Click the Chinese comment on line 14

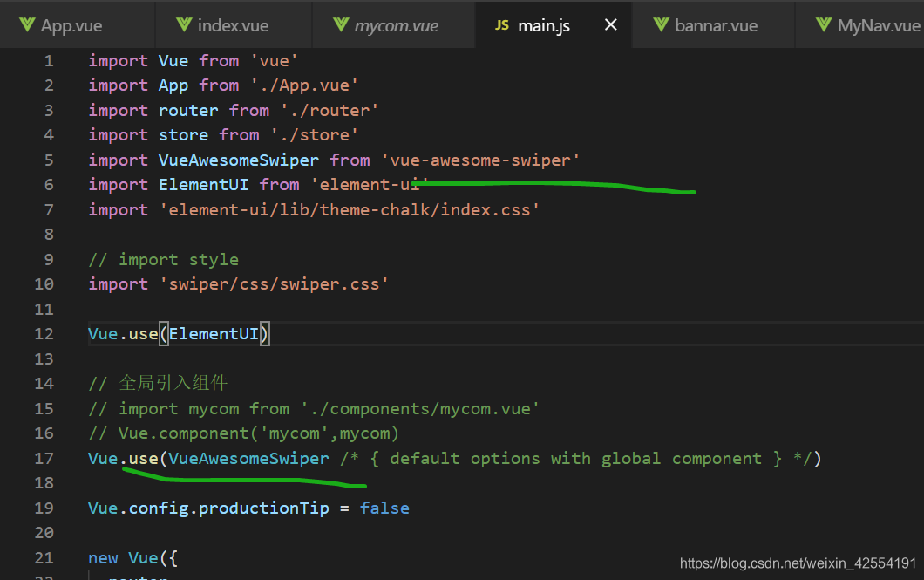158,384
